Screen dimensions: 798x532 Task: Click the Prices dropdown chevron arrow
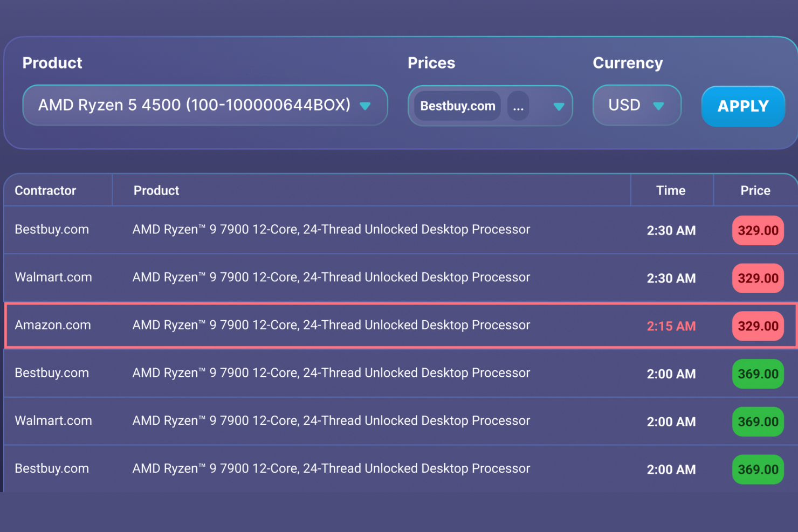click(x=558, y=106)
